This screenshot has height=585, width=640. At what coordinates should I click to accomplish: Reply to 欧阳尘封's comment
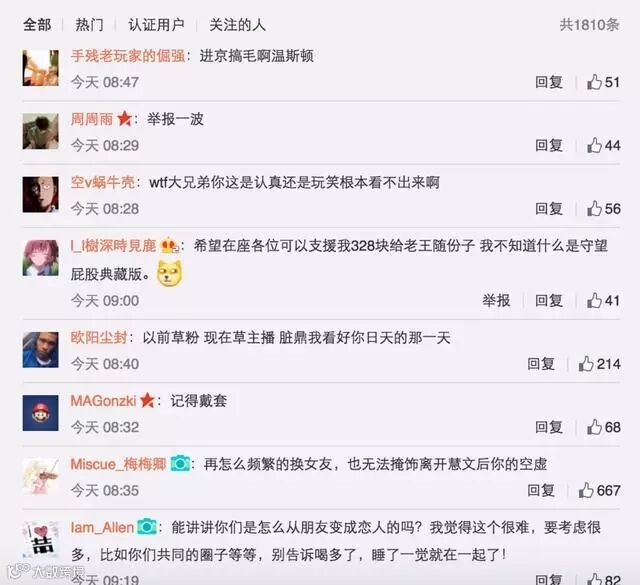click(x=540, y=364)
